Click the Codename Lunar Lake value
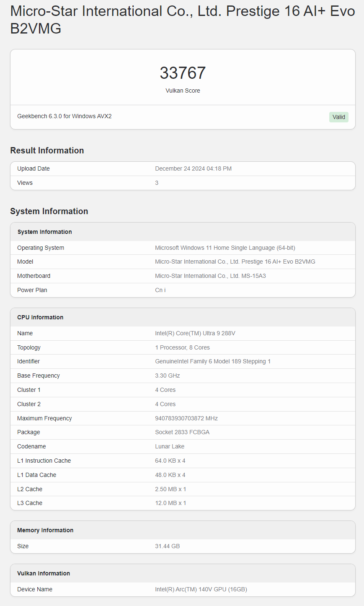The width and height of the screenshot is (364, 606). (170, 446)
